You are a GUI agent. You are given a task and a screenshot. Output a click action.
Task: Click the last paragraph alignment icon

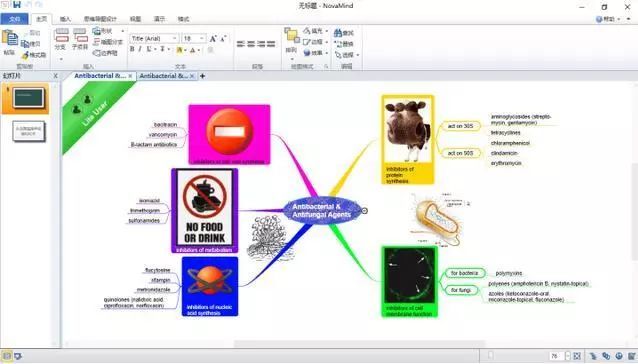(271, 44)
